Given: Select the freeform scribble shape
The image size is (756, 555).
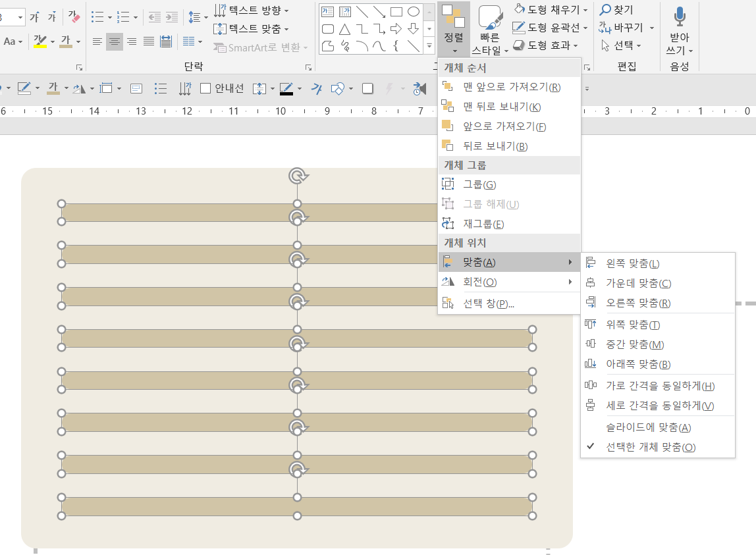Looking at the screenshot, I should pos(344,46).
